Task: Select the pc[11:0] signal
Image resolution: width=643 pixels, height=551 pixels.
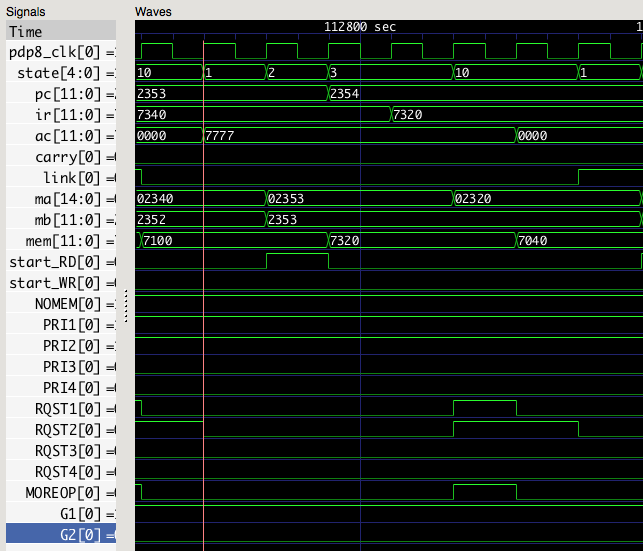Action: 61,94
